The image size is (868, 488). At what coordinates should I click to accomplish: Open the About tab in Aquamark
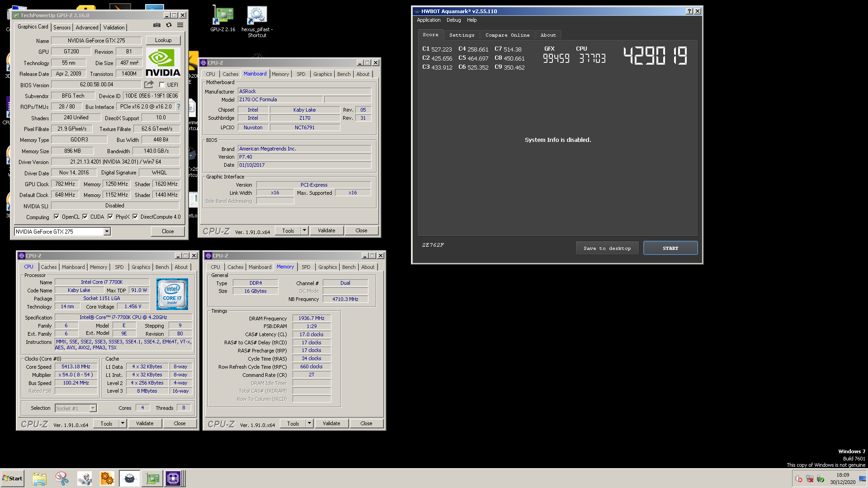pos(548,35)
